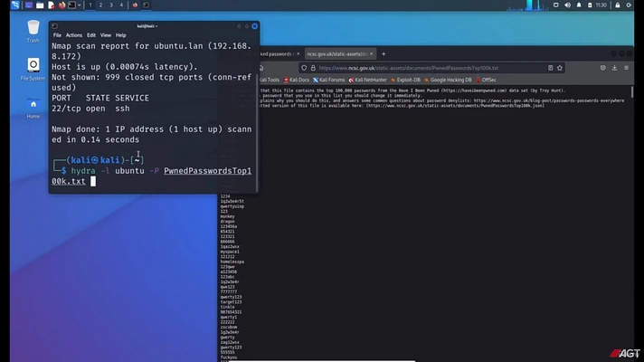The width and height of the screenshot is (644, 362).
Task: Click the terminal window scrollbar
Action: [257, 131]
